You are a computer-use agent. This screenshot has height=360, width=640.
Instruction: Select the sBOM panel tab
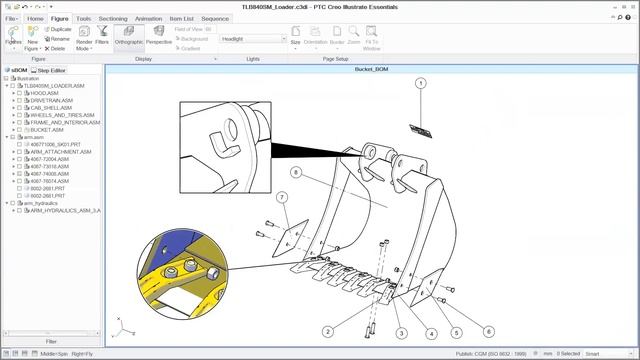16,70
